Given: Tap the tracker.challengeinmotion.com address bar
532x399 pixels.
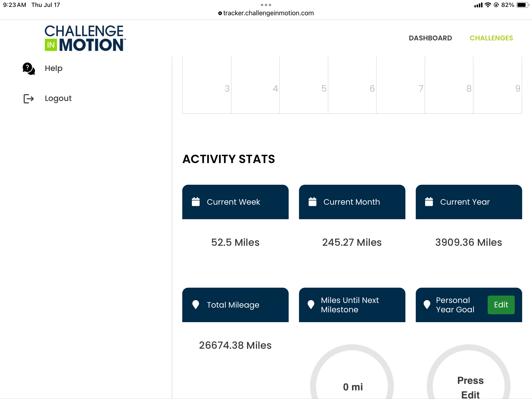Looking at the screenshot, I should click(x=266, y=13).
